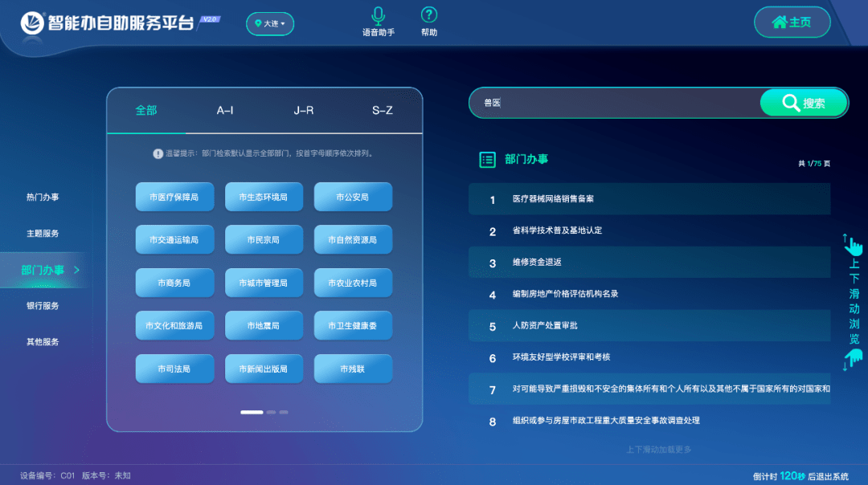Screen dimensions: 868x485
Task: Open 维修资金退返 list item
Action: 537,263
